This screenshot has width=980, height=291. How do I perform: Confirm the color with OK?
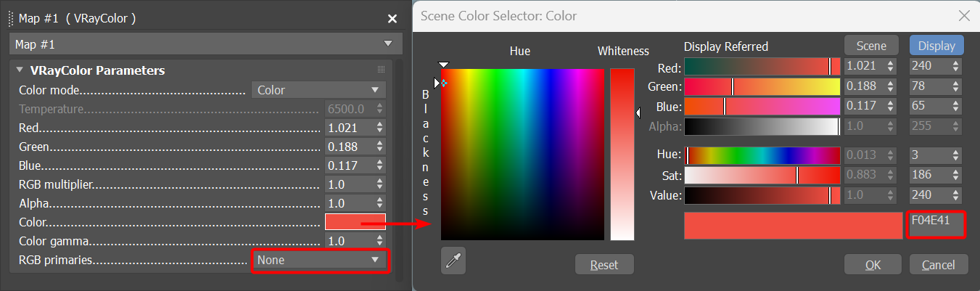click(873, 265)
